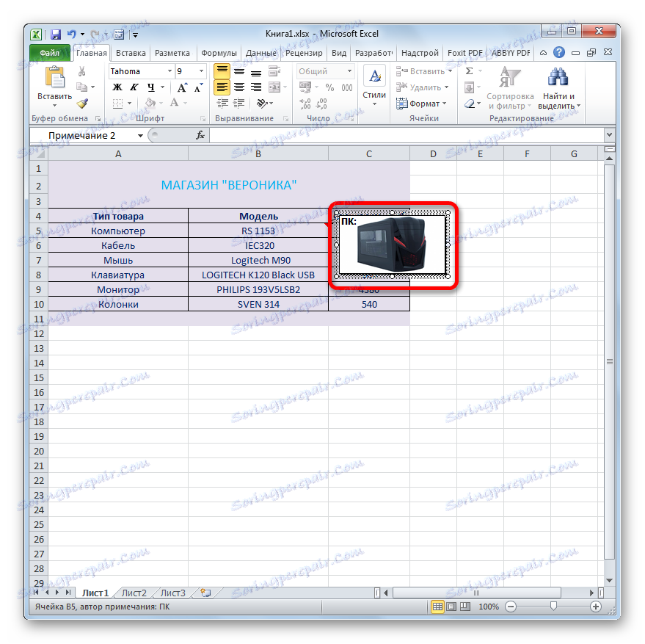Click the zoom slider handle
The width and height of the screenshot is (645, 644).
553,606
